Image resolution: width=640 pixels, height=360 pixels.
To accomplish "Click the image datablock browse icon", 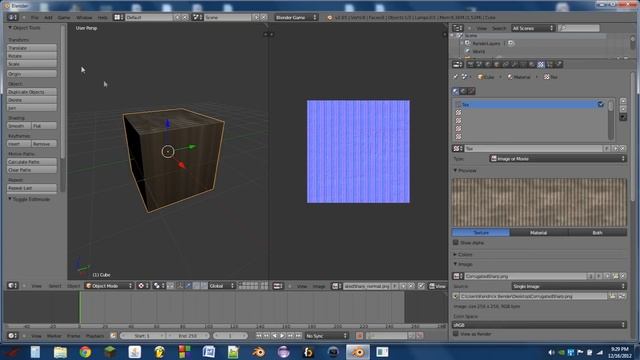I will coord(458,276).
